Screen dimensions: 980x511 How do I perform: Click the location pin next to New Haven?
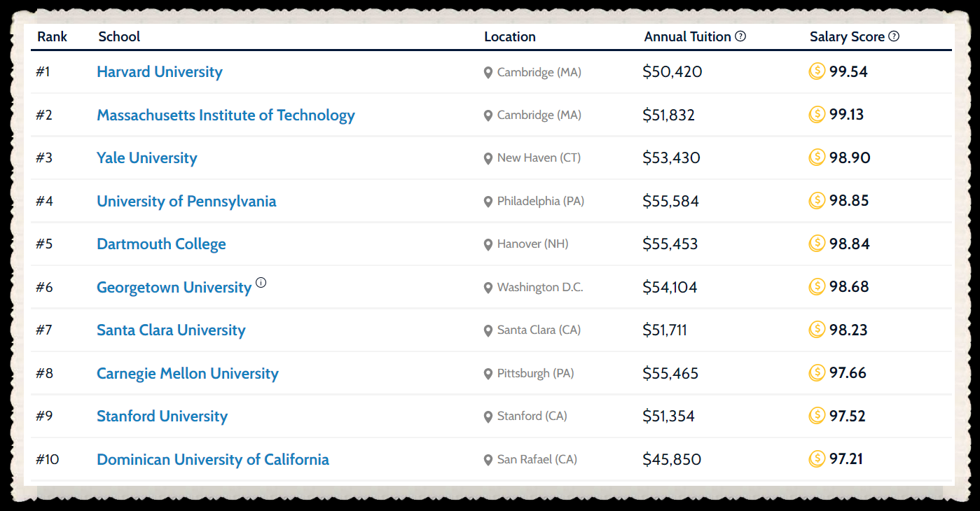488,159
